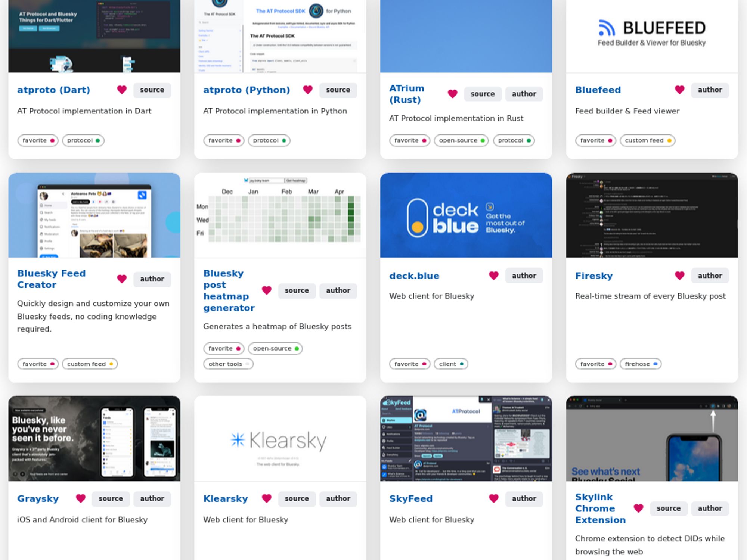Open the Klearsky title link
Screen dimensions: 747x560
[226, 498]
